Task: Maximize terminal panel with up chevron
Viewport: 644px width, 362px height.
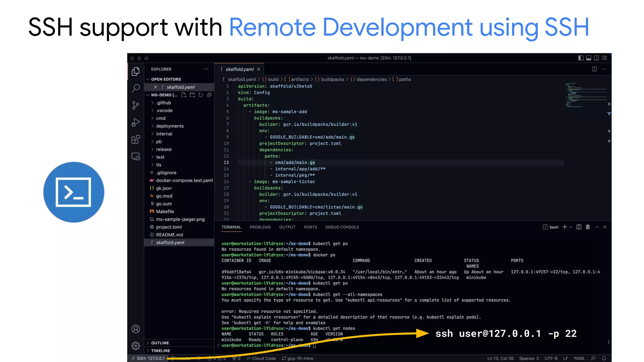Action: (597, 227)
